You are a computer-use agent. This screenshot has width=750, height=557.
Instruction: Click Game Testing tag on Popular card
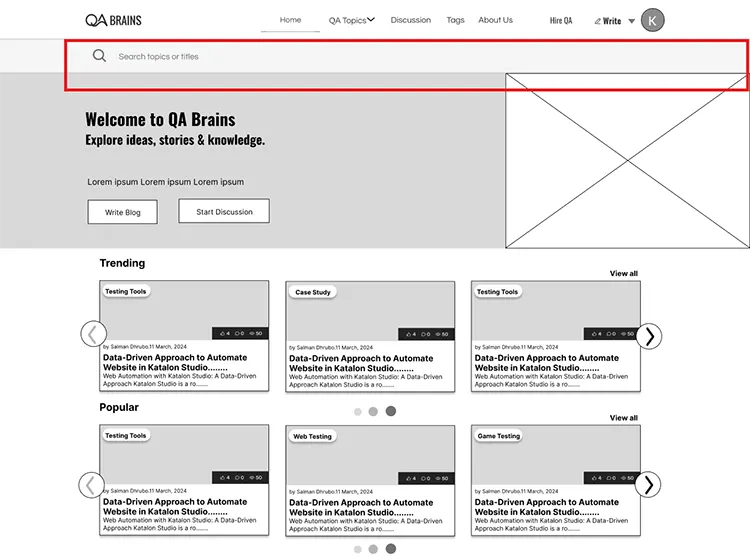(498, 436)
